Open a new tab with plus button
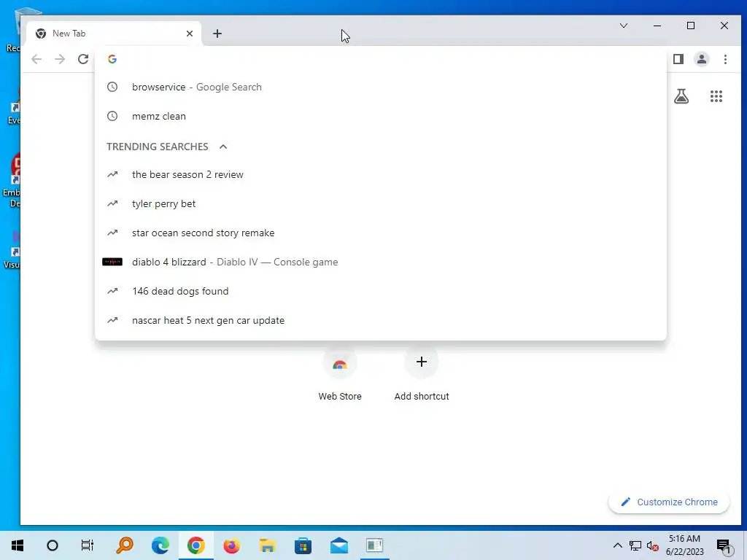747x560 pixels. point(217,34)
